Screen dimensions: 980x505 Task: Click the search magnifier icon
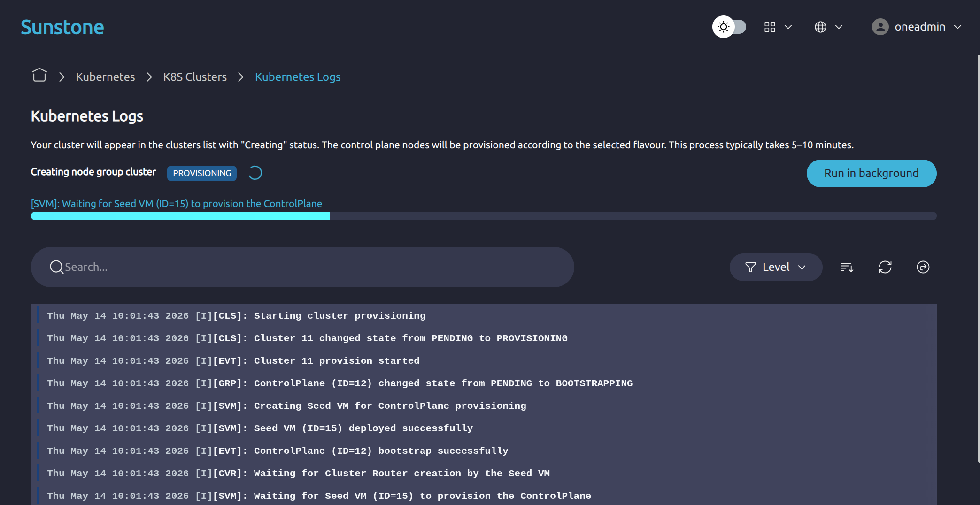tap(56, 267)
